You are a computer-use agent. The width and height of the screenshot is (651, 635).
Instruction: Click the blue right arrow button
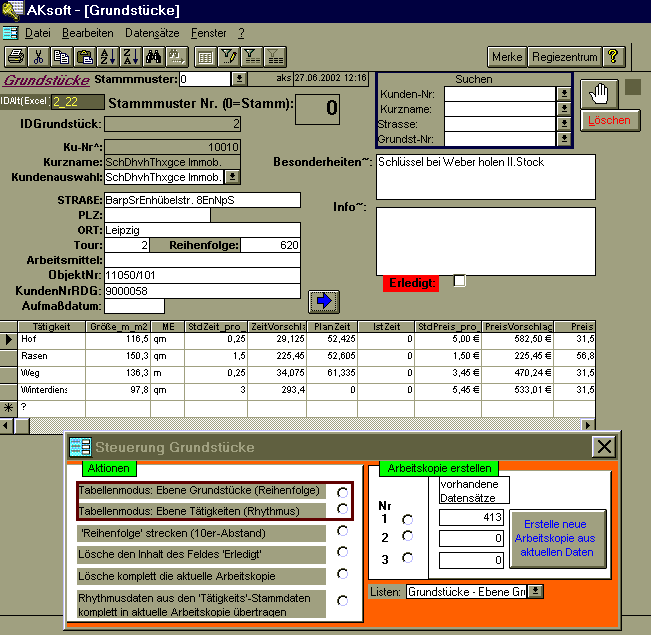[324, 300]
